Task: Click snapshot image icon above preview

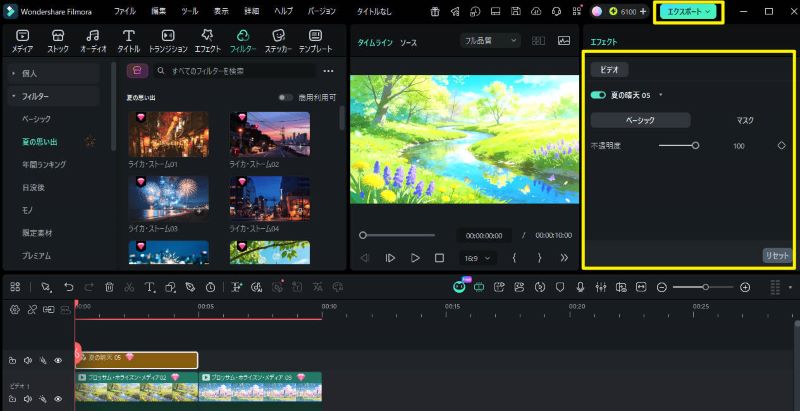Action: coord(564,41)
